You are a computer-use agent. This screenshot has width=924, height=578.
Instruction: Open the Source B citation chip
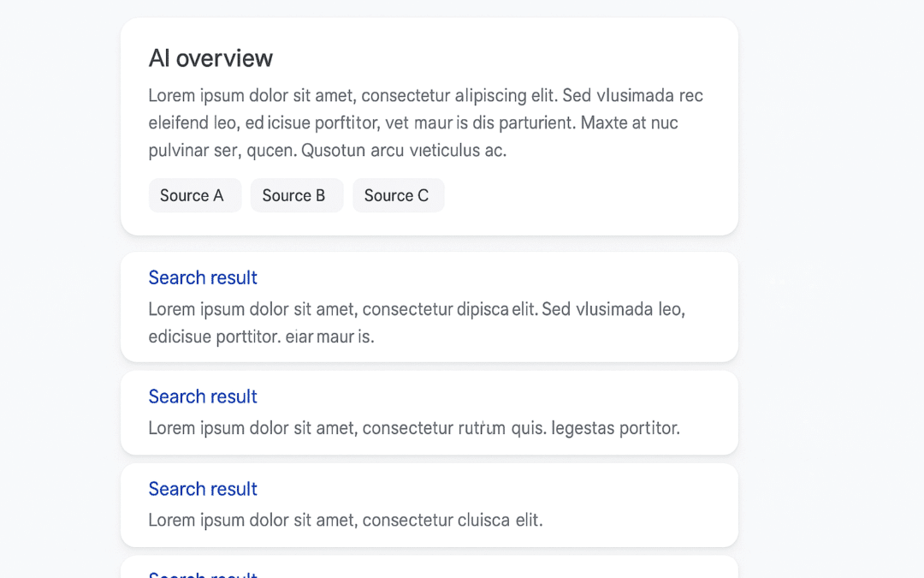click(x=296, y=195)
